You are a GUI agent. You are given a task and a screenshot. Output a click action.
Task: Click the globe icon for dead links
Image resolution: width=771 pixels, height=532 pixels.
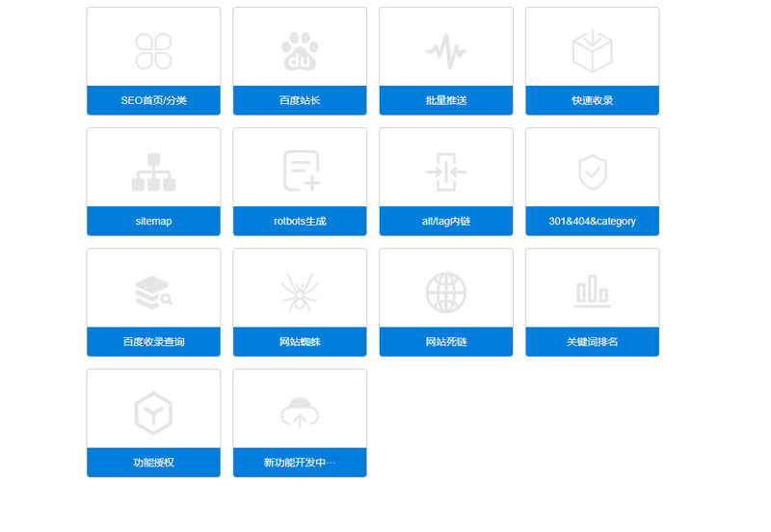click(446, 293)
